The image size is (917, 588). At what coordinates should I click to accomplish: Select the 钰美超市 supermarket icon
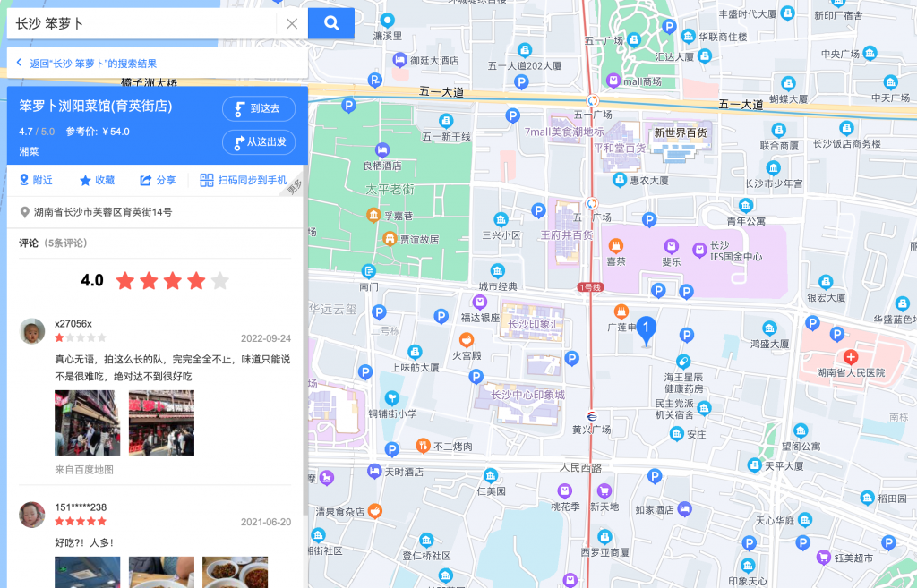coord(824,557)
